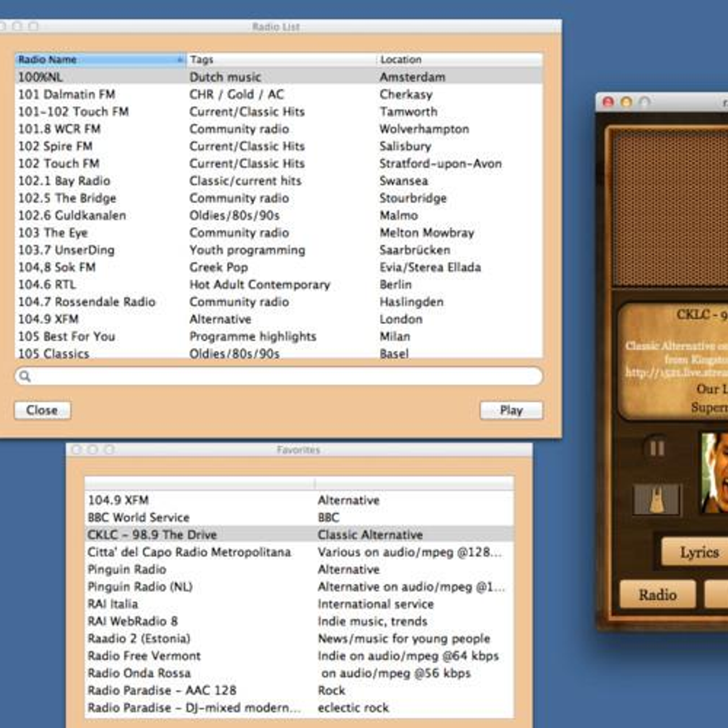
Task: Toggle the Radio Name column sort arrow
Action: (x=180, y=59)
